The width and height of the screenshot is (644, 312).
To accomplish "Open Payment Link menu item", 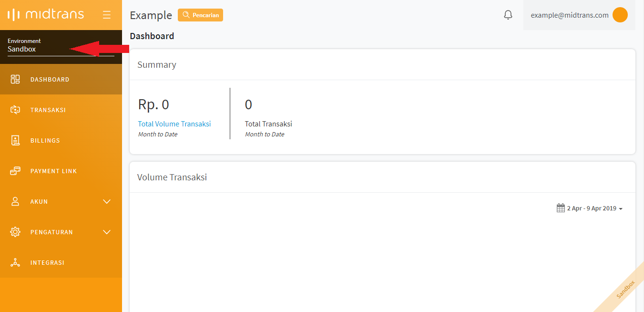I will [x=61, y=171].
